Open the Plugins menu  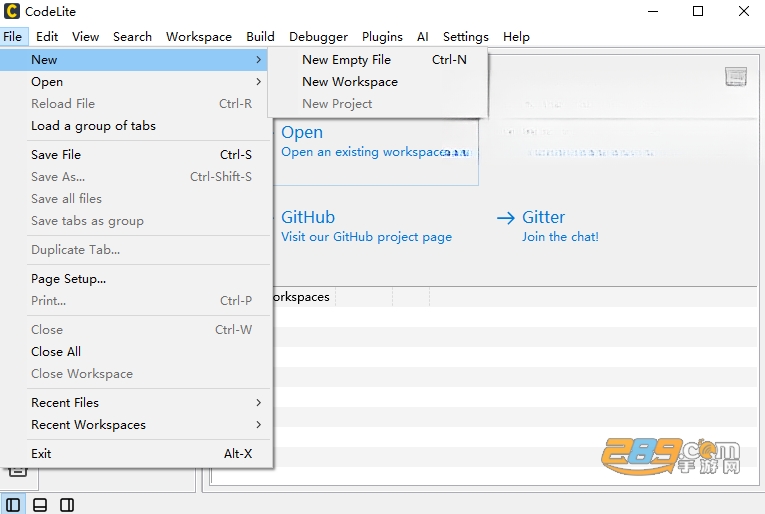382,37
